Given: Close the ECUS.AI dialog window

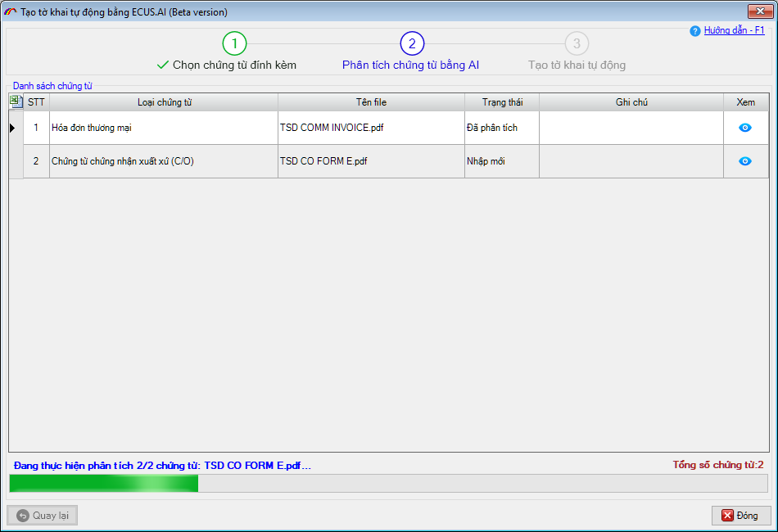Looking at the screenshot, I should (x=759, y=11).
